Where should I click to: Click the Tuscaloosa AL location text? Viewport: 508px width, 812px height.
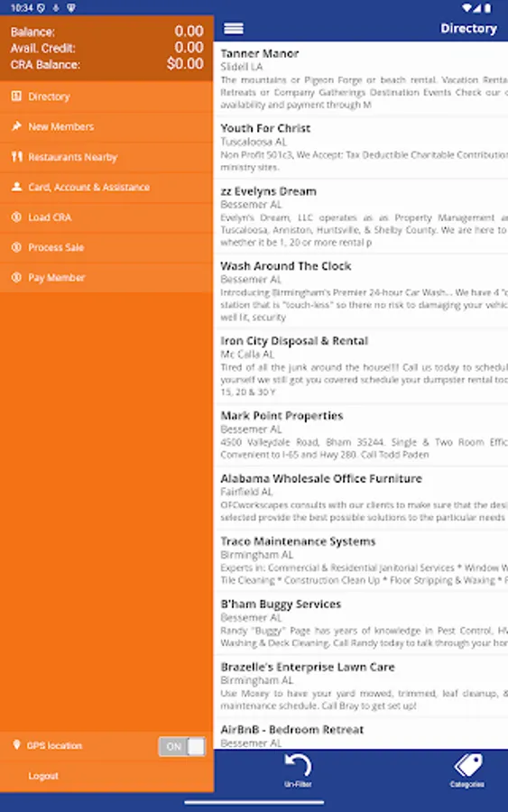(254, 142)
